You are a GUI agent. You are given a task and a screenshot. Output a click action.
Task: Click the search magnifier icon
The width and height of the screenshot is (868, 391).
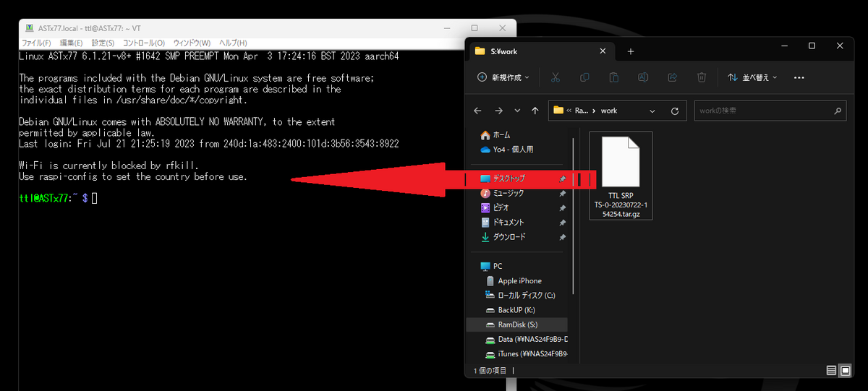tap(838, 111)
